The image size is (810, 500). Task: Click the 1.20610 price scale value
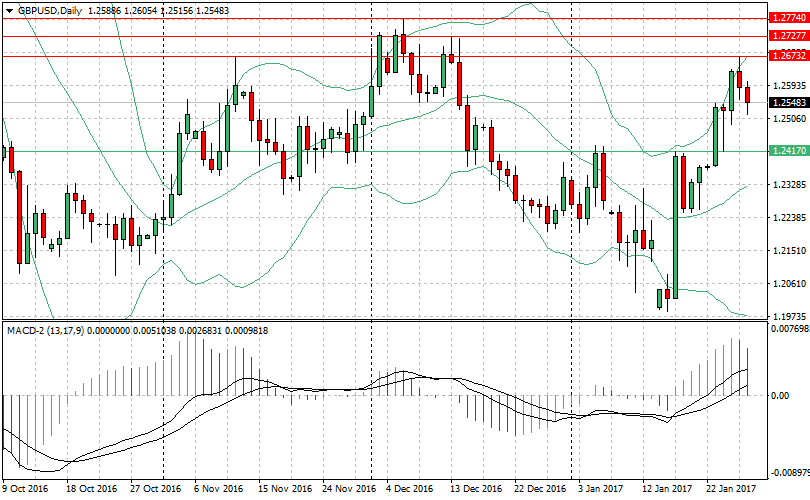pos(788,284)
